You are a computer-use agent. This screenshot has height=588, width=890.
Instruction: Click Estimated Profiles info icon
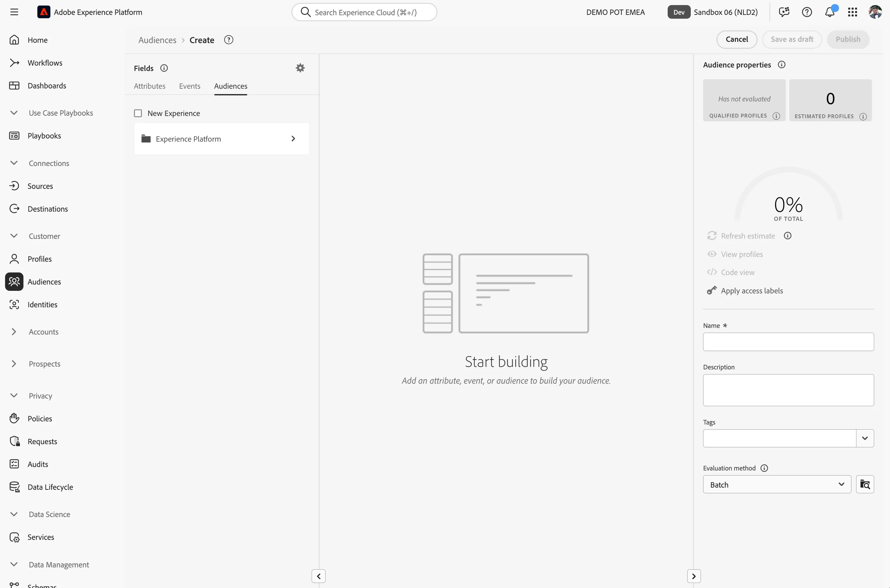[863, 116]
